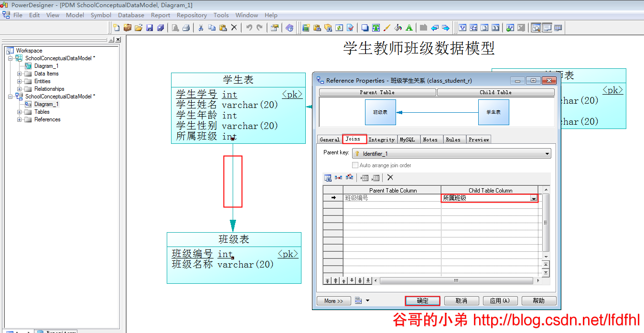This screenshot has height=333, width=644.
Task: Click the Cut scissors icon
Action: click(201, 28)
